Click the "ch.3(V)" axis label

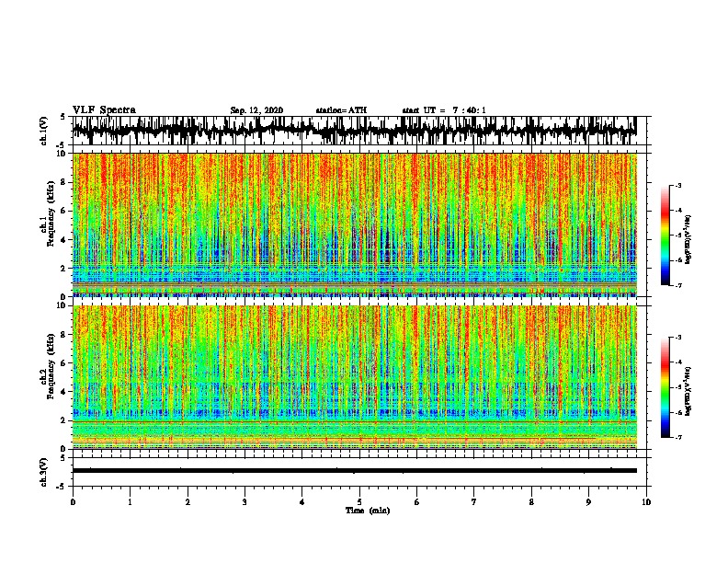click(43, 472)
